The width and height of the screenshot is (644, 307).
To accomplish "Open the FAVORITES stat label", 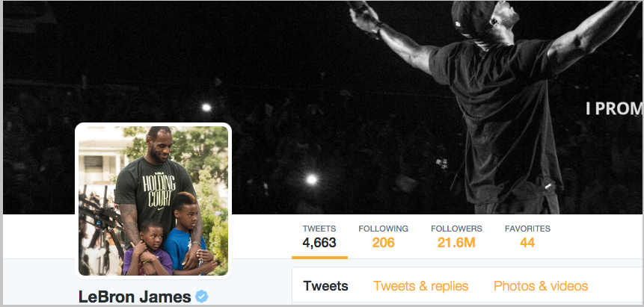I will pos(527,229).
